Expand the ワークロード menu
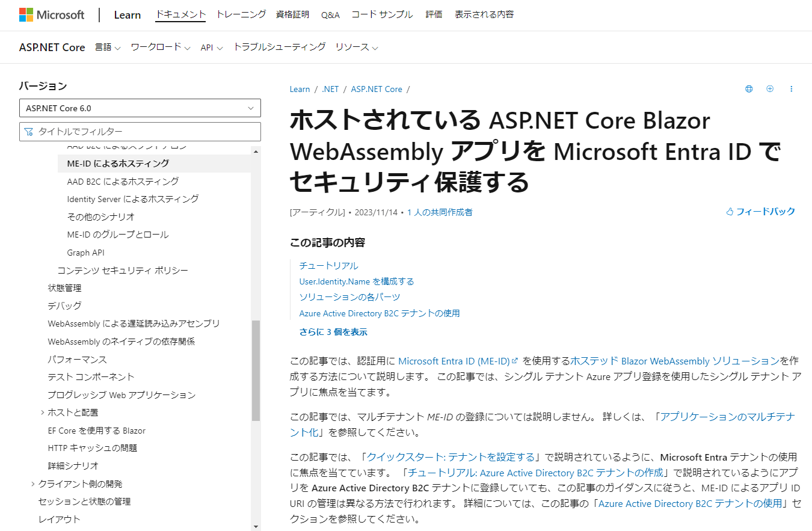 [x=161, y=47]
